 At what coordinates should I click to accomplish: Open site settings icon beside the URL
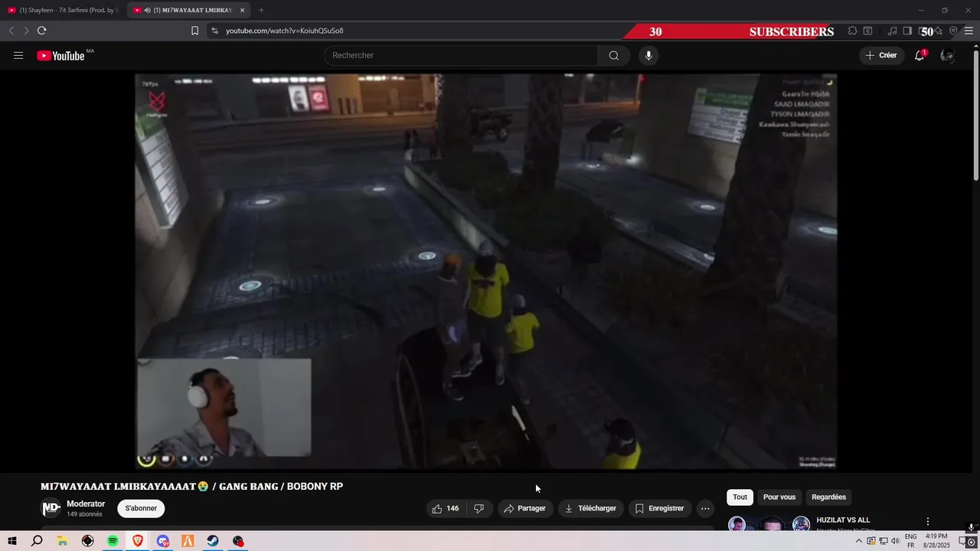click(x=214, y=31)
